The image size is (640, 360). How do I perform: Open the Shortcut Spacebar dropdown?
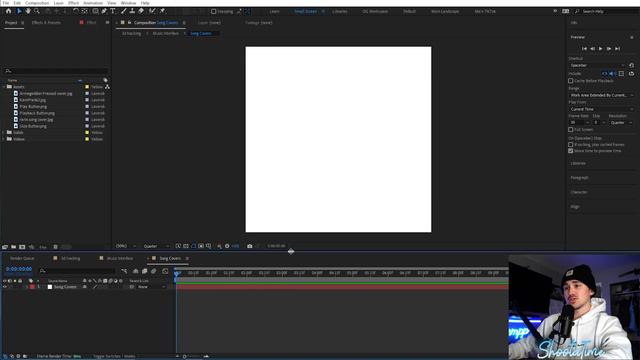tap(597, 65)
